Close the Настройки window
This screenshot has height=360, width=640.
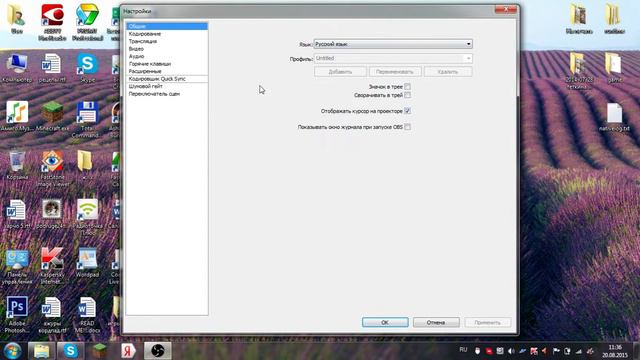pos(506,9)
